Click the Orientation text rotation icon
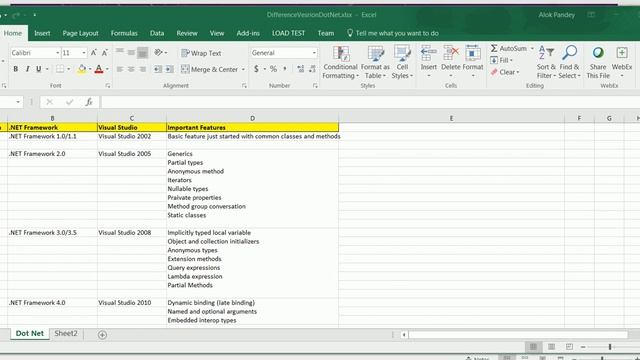The image size is (640, 360). coord(158,52)
